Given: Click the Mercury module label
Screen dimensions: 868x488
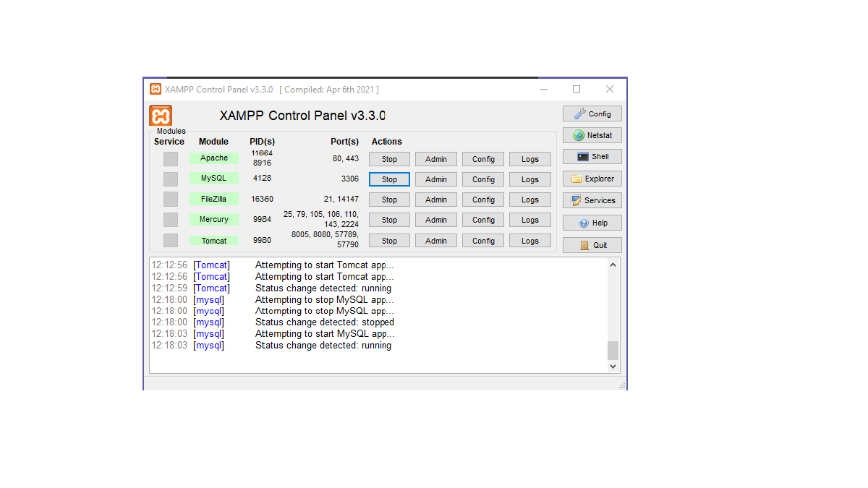Looking at the screenshot, I should 214,219.
